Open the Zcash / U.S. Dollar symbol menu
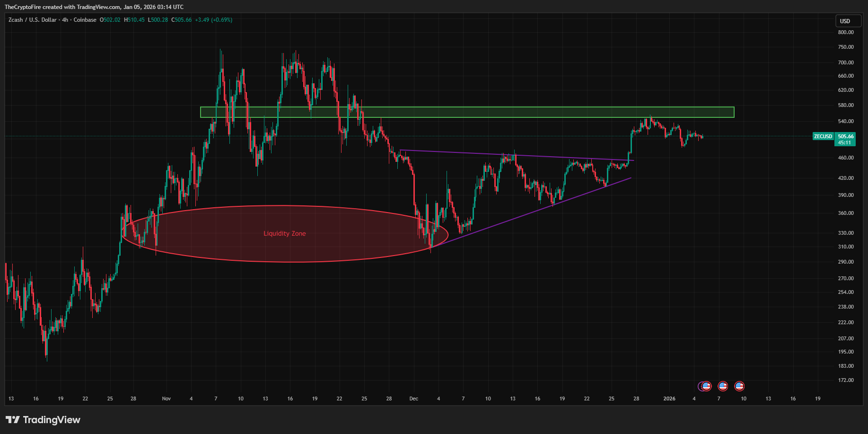Viewport: 868px width, 434px height. [x=33, y=20]
